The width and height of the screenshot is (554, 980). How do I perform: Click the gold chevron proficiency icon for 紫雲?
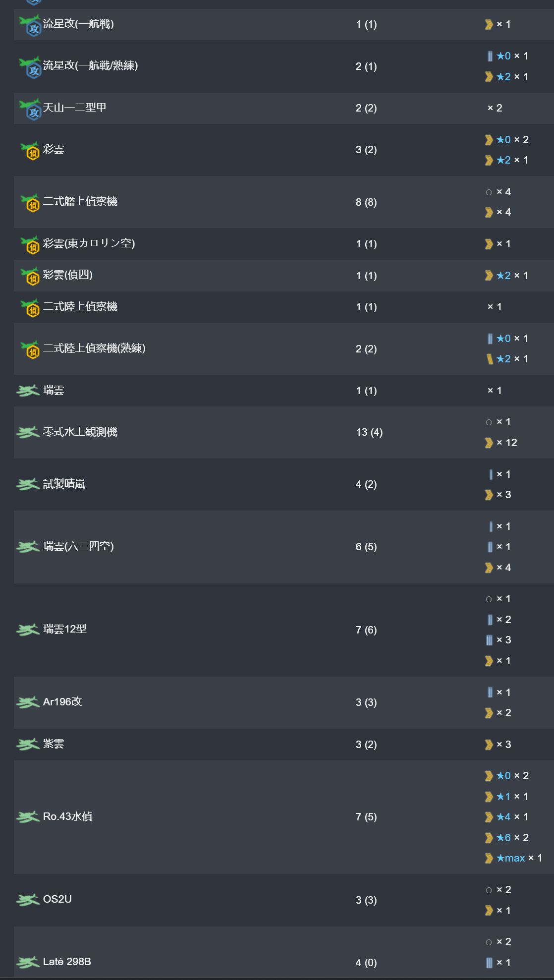click(x=489, y=745)
